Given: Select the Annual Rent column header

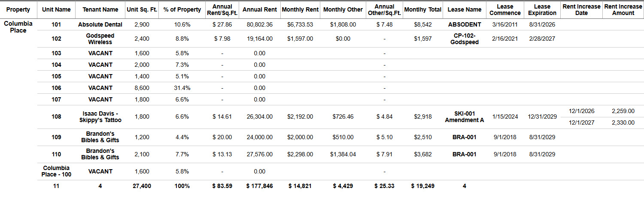Looking at the screenshot, I should click(x=259, y=9).
